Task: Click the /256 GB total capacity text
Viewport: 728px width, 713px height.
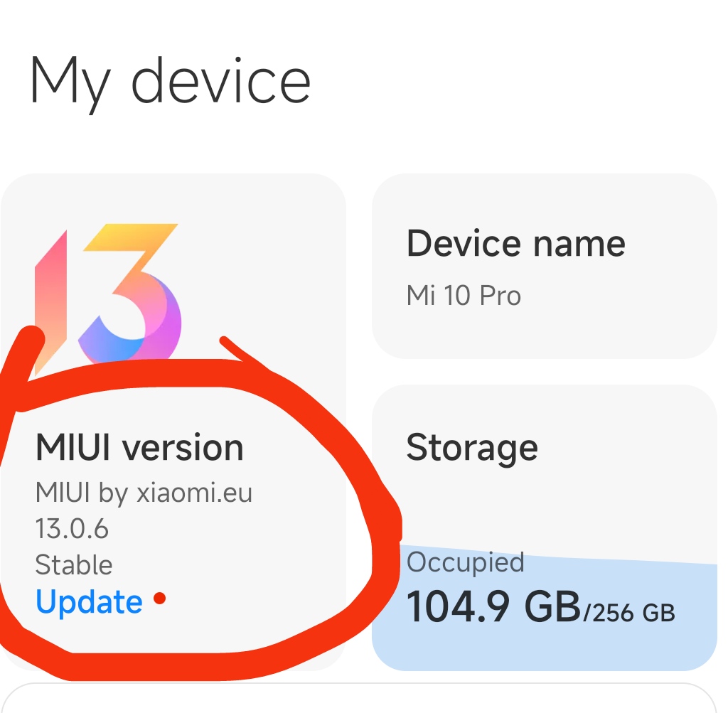Action: pyautogui.click(x=629, y=613)
